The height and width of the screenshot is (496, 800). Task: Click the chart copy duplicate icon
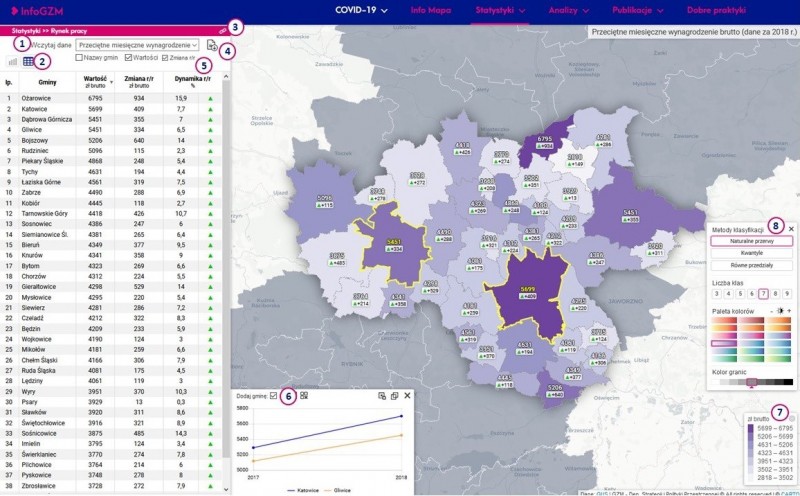click(x=394, y=396)
